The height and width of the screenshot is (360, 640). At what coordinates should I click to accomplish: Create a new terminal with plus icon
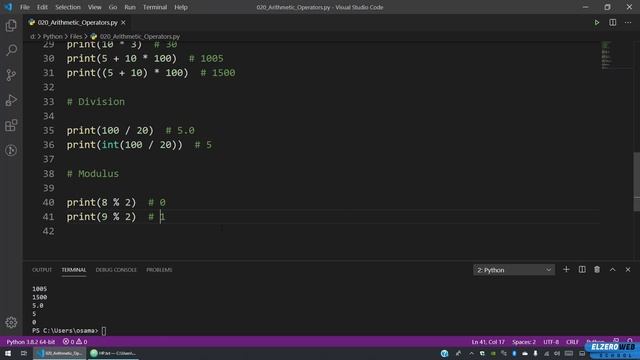click(x=566, y=270)
